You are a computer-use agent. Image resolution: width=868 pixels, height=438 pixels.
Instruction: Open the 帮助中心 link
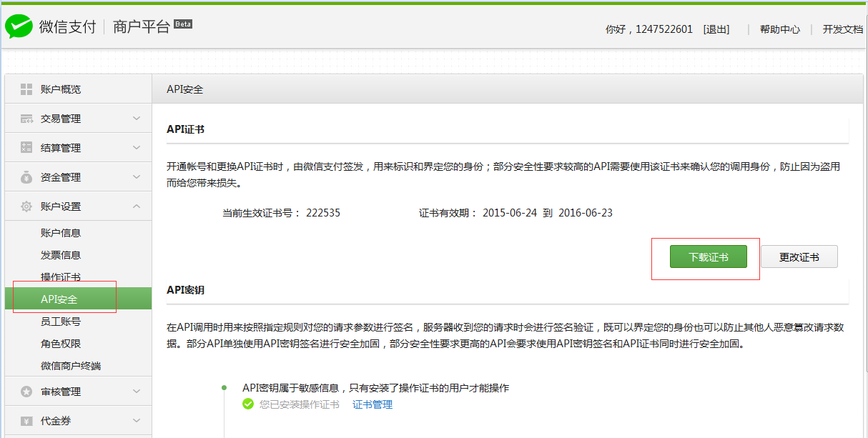[x=780, y=29]
